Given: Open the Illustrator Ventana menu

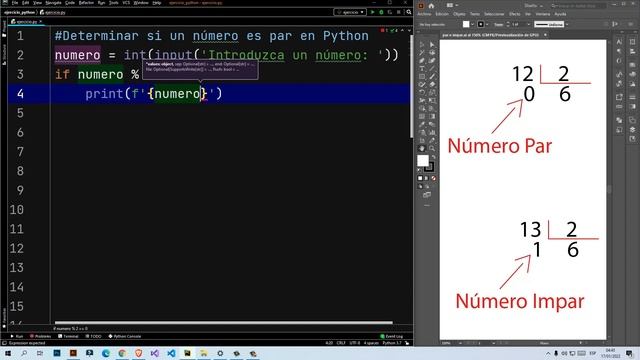Looking at the screenshot, I should 543,14.
